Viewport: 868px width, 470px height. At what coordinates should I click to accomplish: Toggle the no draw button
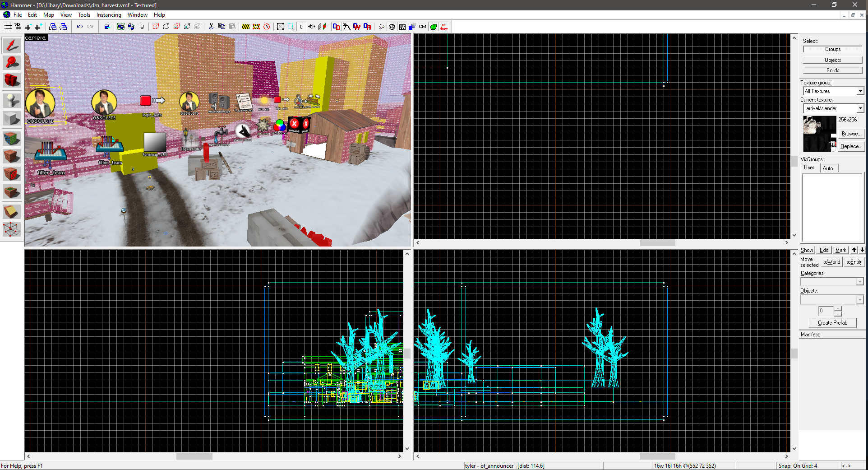click(x=444, y=27)
